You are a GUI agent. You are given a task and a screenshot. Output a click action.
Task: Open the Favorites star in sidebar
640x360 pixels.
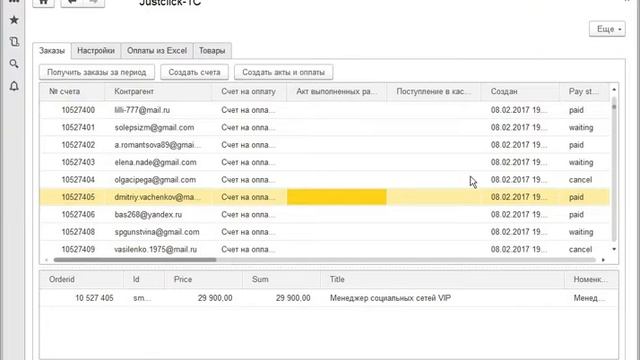click(14, 20)
